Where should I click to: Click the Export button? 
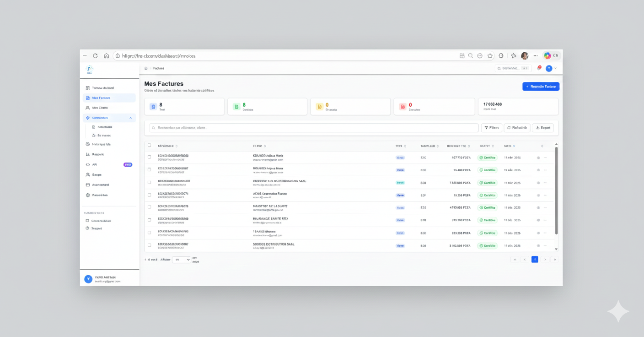click(x=543, y=128)
